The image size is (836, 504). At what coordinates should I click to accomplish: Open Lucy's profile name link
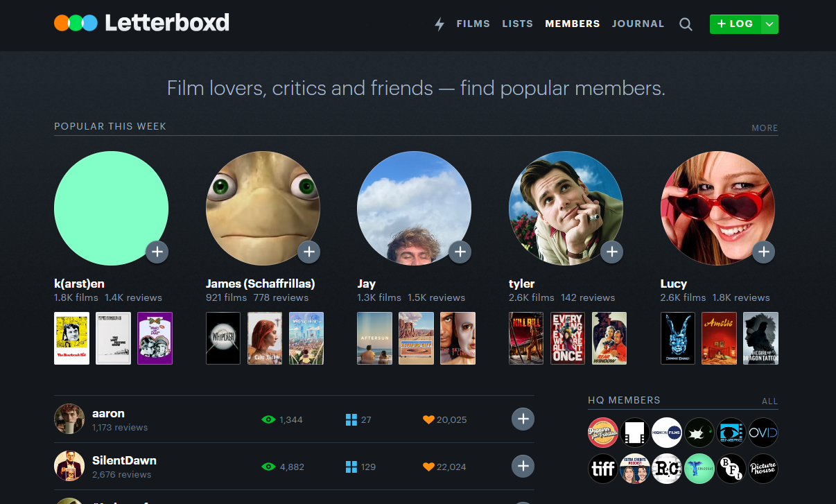tap(674, 284)
